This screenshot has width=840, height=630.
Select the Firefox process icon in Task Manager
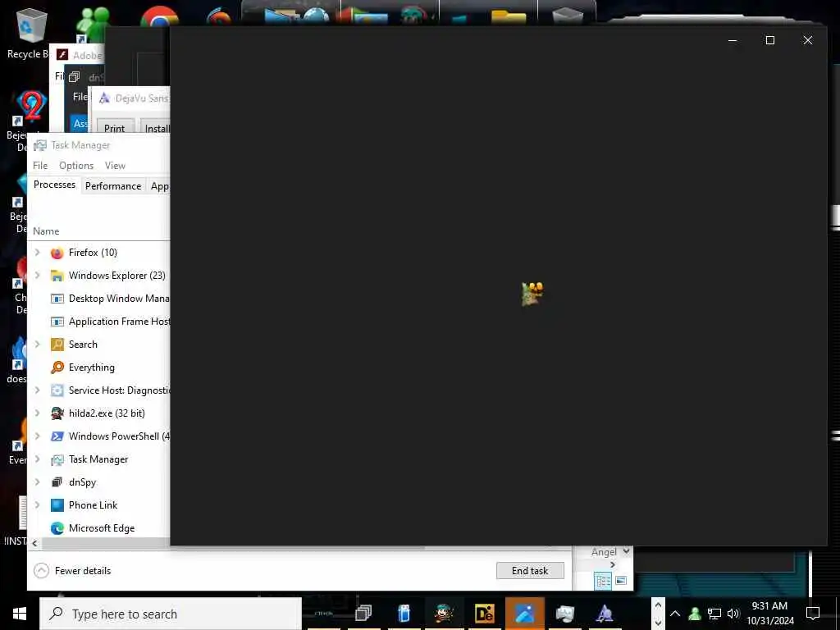[x=57, y=253]
